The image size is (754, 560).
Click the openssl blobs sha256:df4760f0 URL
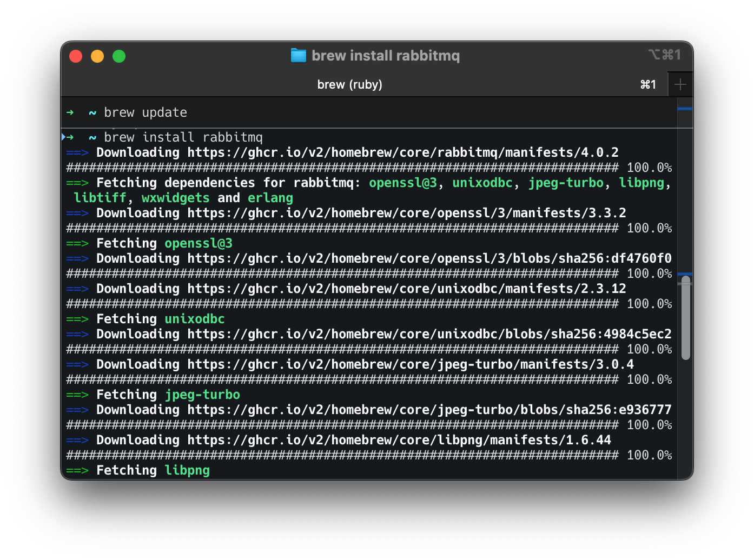429,258
